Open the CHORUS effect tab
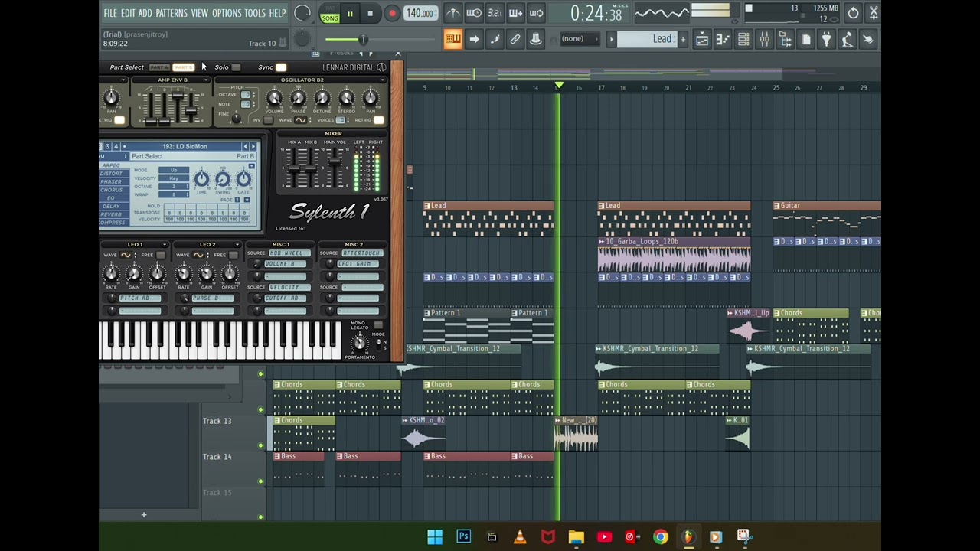 [x=111, y=190]
